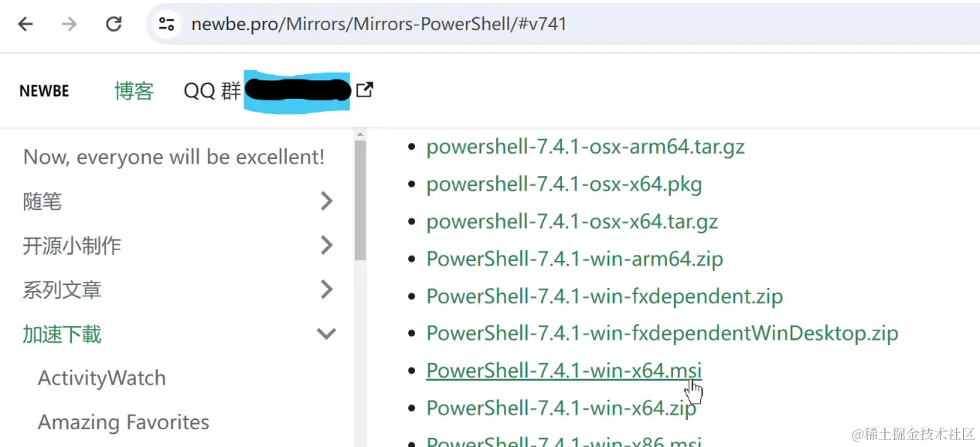Download PowerShell-7.4.1-win-x64.zip
This screenshot has width=980, height=447.
point(561,408)
